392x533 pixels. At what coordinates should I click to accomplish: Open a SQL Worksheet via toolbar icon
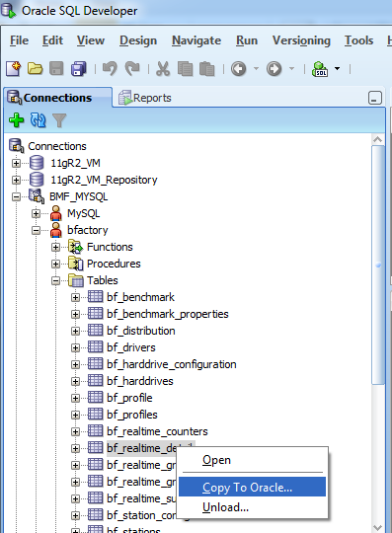click(320, 69)
